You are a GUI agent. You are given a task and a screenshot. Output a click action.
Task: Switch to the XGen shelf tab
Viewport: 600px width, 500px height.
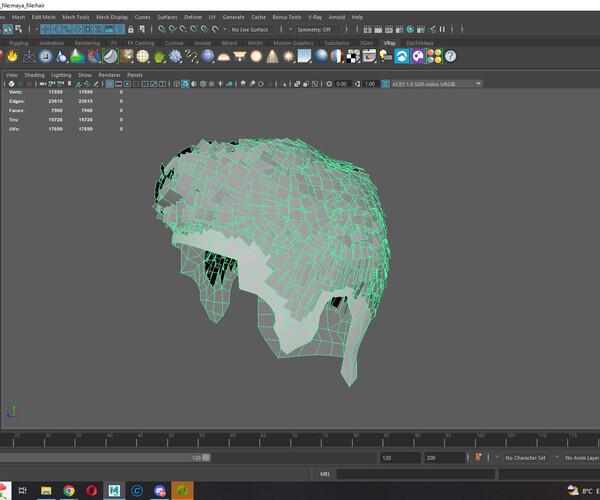(x=366, y=43)
